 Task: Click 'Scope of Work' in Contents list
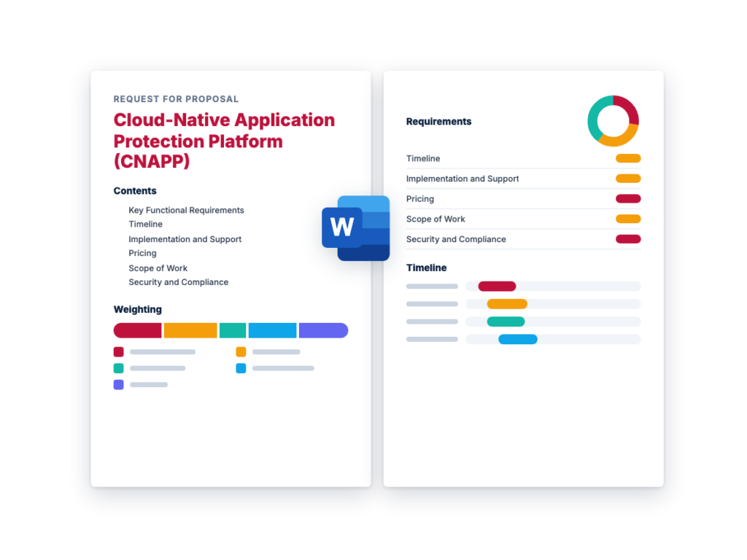(x=158, y=268)
